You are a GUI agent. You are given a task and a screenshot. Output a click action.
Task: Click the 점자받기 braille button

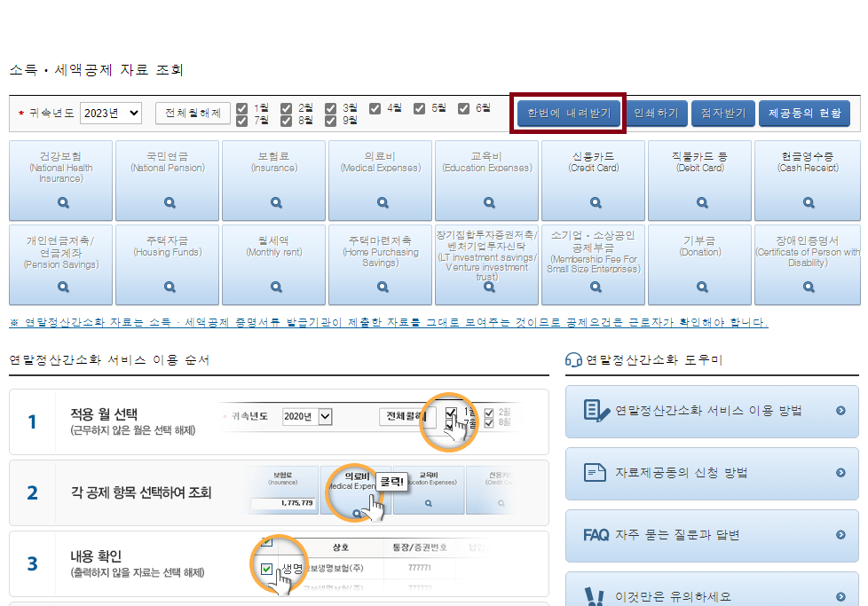tap(723, 114)
